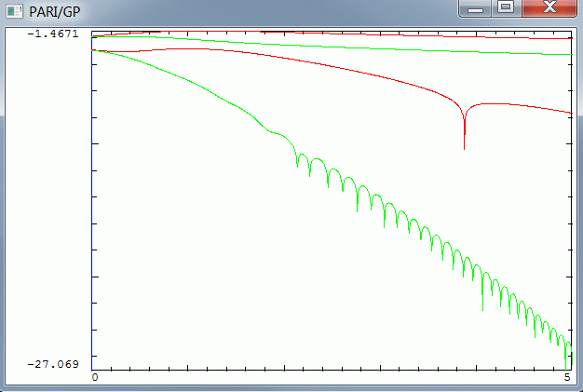Maximize the PARI/GP plot window
The height and width of the screenshot is (392, 583).
[506, 8]
